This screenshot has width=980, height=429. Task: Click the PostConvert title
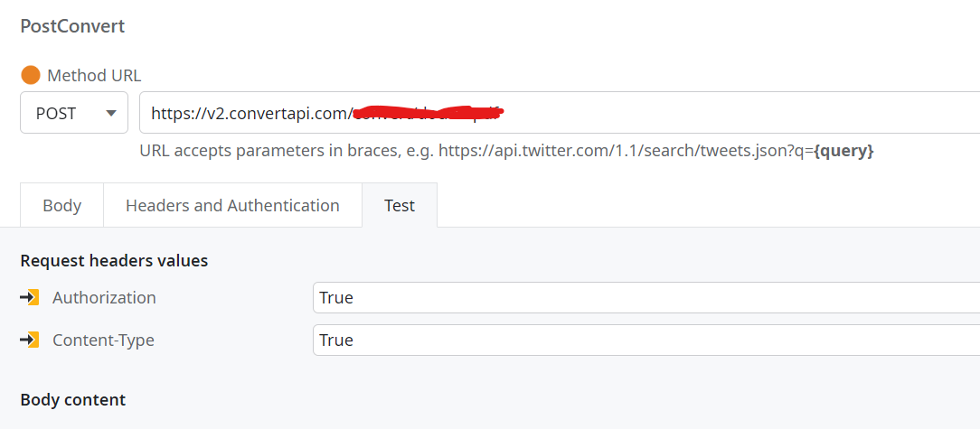72,26
